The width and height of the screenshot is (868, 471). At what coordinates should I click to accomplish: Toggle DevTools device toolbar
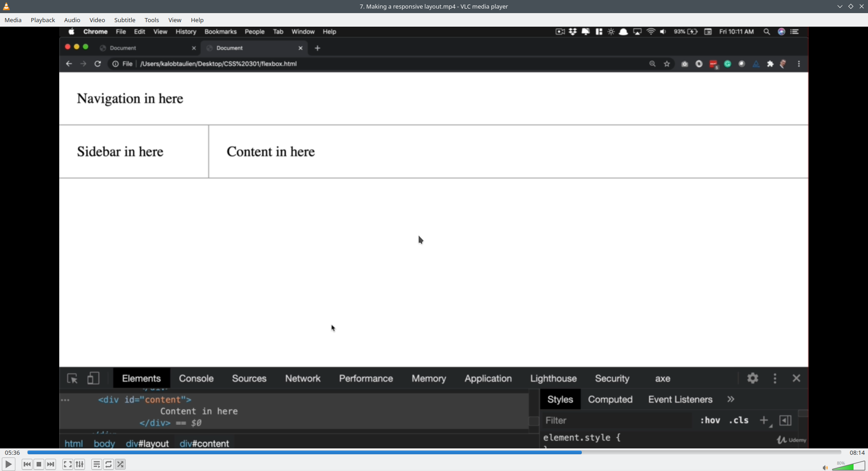click(93, 378)
